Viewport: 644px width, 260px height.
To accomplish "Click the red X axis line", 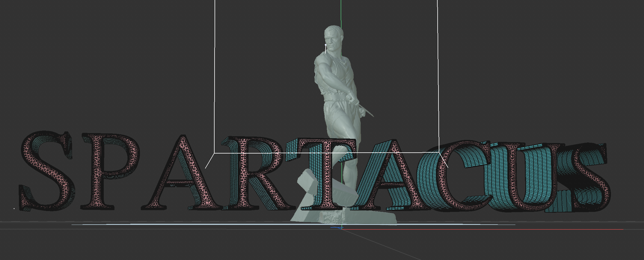I will (x=509, y=229).
